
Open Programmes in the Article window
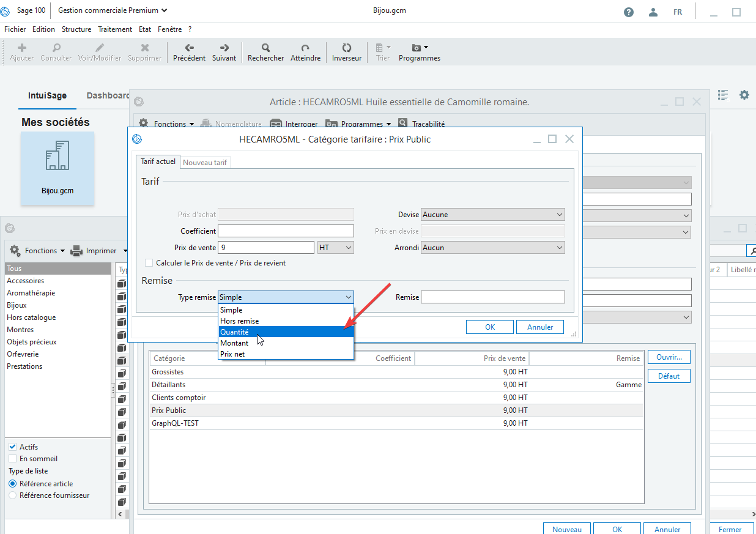point(358,124)
